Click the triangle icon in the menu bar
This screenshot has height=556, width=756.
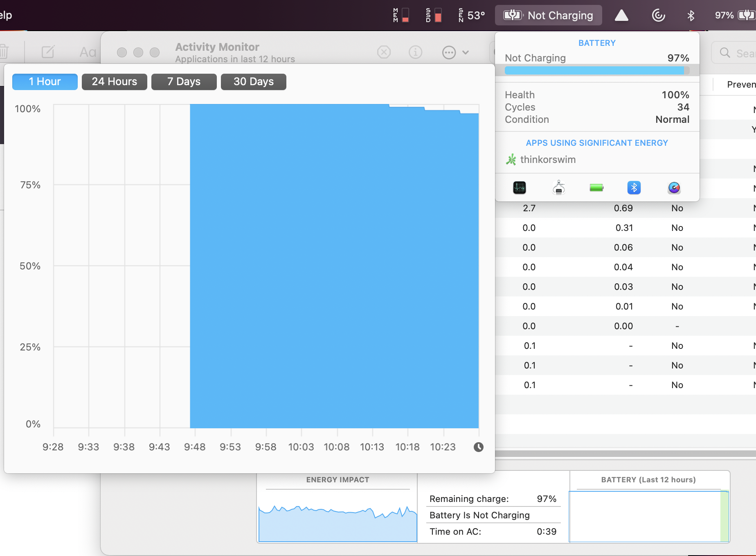coord(621,15)
